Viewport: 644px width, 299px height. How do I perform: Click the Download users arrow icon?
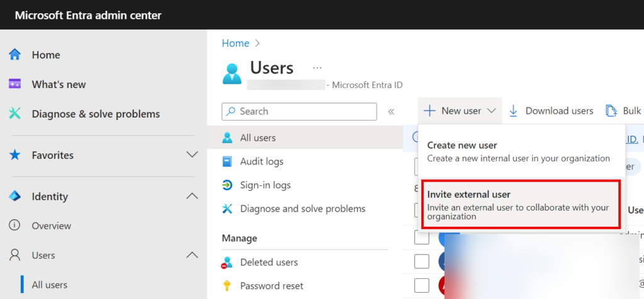(513, 111)
